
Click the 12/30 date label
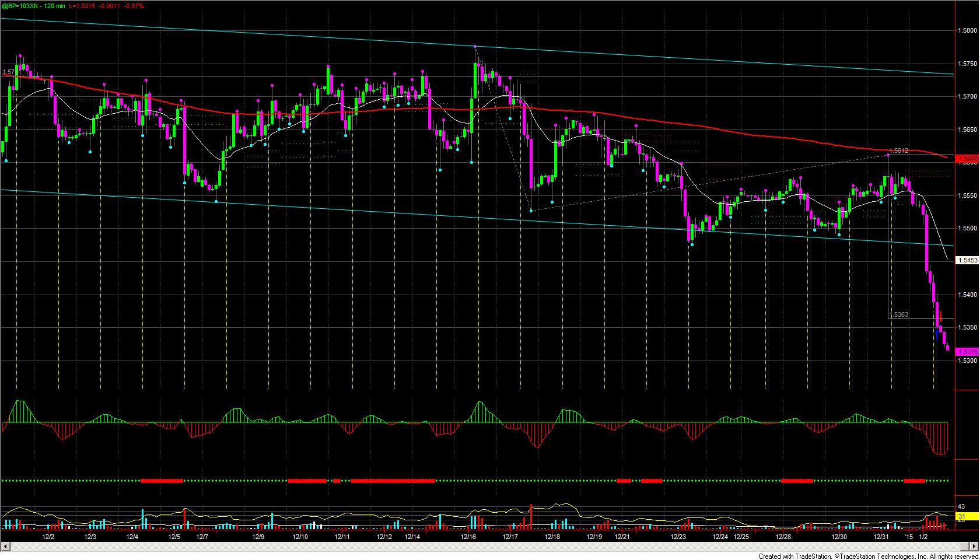click(x=839, y=537)
